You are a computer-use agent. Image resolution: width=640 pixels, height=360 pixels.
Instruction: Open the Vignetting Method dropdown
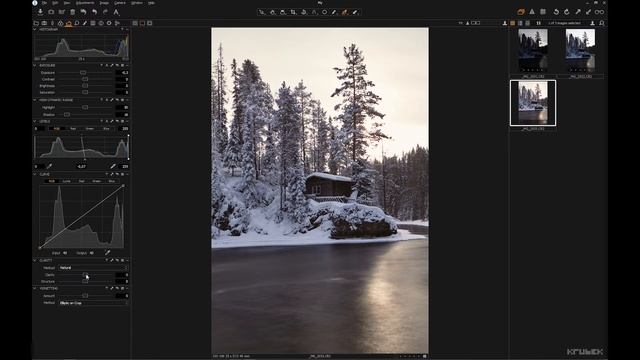pyautogui.click(x=93, y=303)
